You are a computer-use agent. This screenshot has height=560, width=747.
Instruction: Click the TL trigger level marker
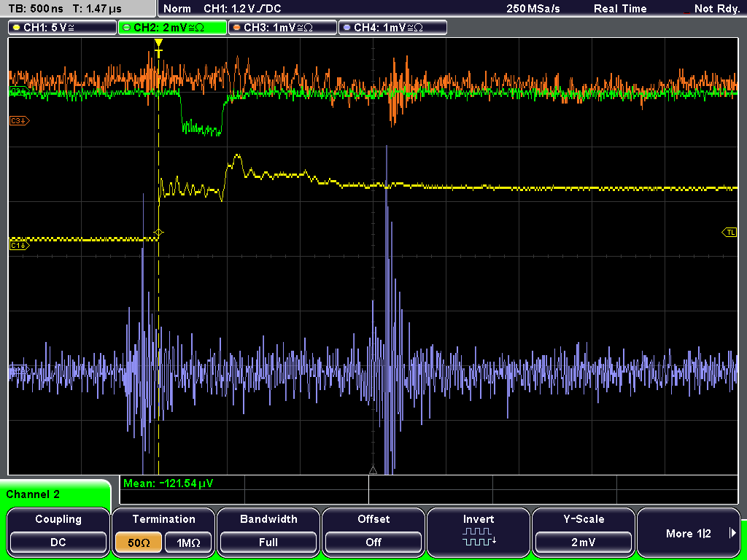point(729,233)
